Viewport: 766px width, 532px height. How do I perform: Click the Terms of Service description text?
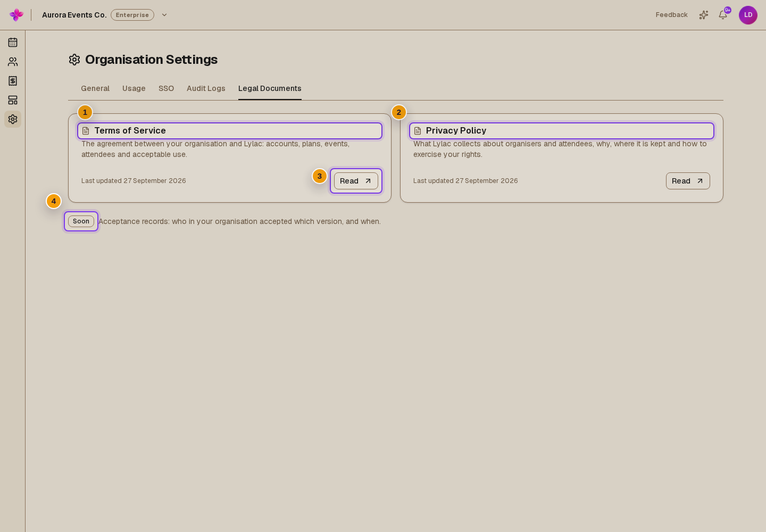pyautogui.click(x=215, y=149)
